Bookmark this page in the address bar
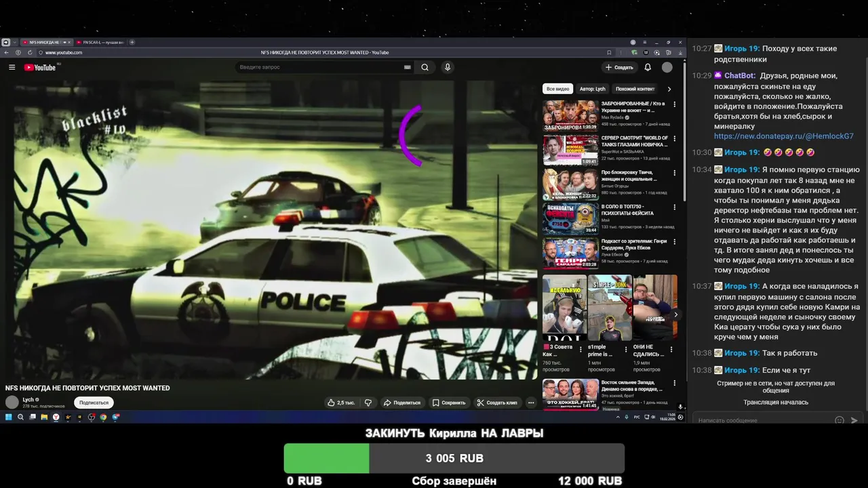The height and width of the screenshot is (488, 868). 609,52
